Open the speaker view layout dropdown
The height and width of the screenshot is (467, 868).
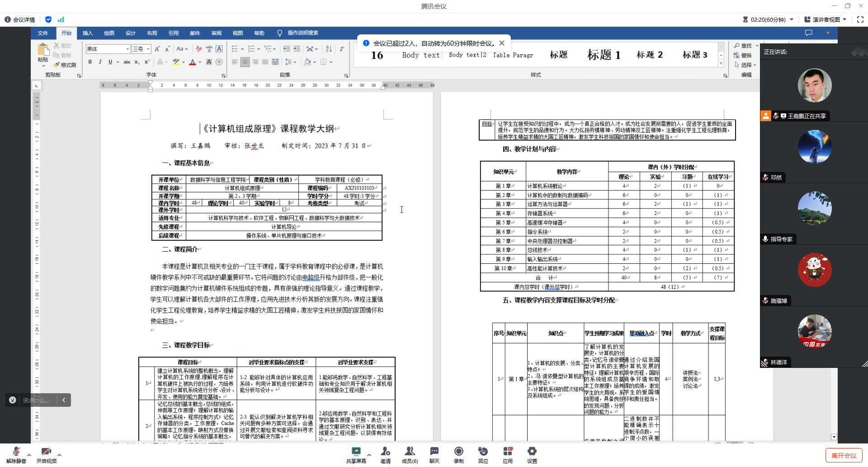point(826,19)
